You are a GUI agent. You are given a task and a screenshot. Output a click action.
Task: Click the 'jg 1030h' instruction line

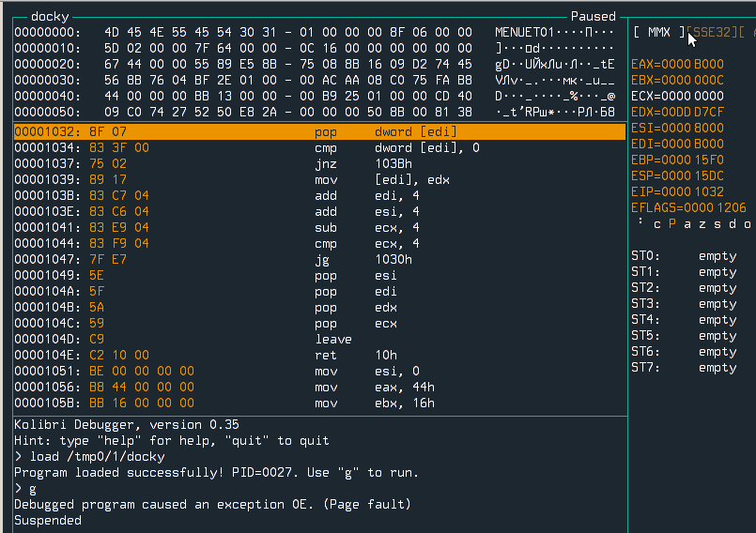[319, 260]
